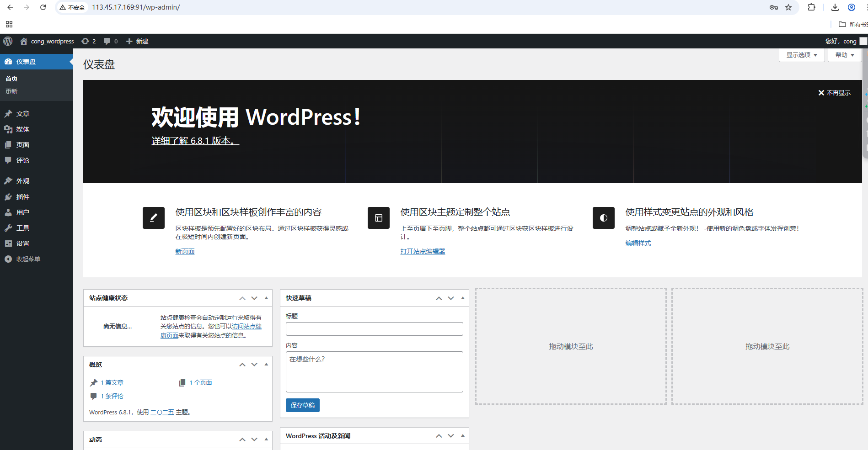Move the 概览 widget up
The width and height of the screenshot is (868, 450).
tap(242, 365)
